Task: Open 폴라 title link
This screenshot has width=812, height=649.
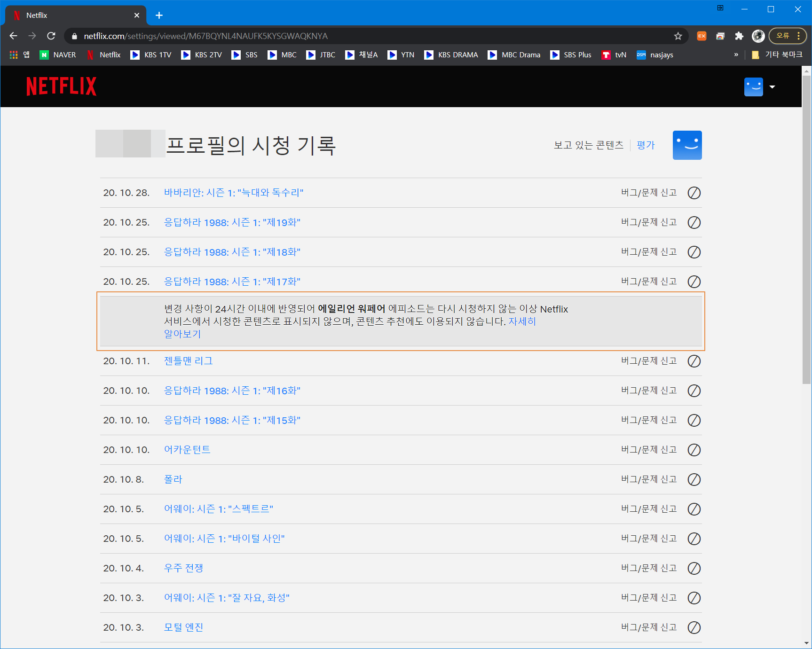Action: [x=173, y=479]
